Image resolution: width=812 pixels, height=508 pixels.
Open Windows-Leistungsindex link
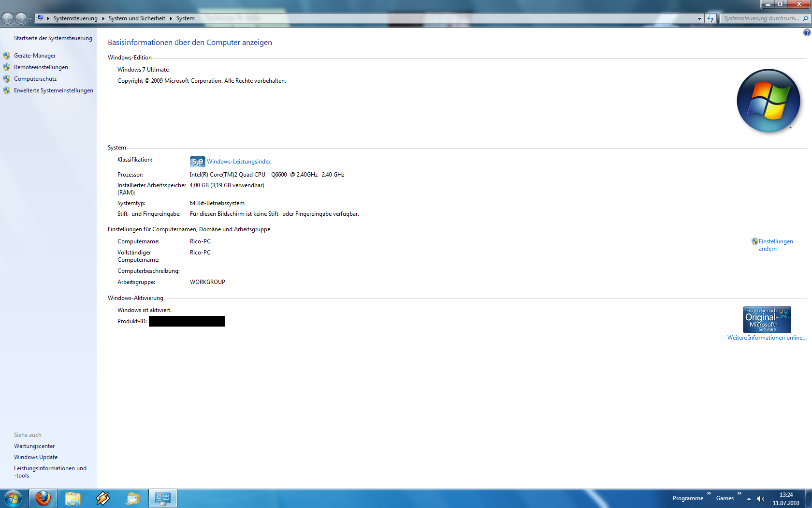(239, 162)
